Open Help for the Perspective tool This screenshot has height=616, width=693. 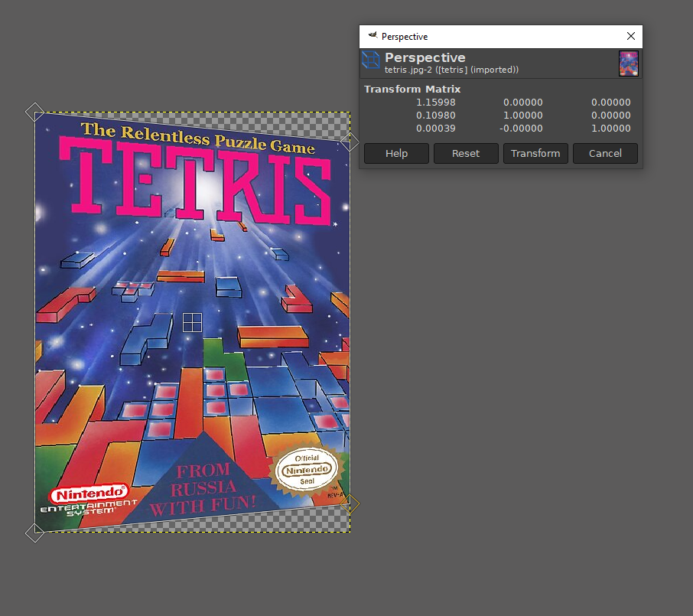coord(396,153)
